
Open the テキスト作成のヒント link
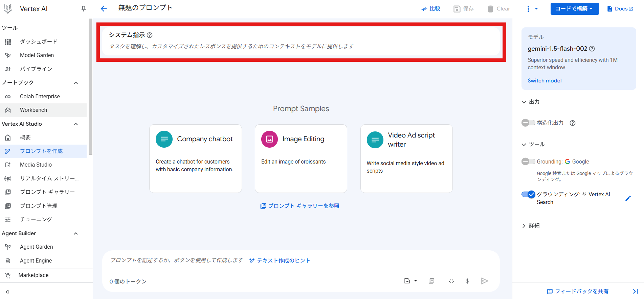(280, 260)
